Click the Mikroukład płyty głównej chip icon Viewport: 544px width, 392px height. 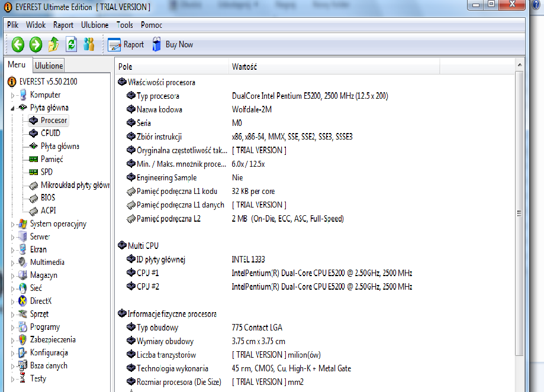pos(33,186)
